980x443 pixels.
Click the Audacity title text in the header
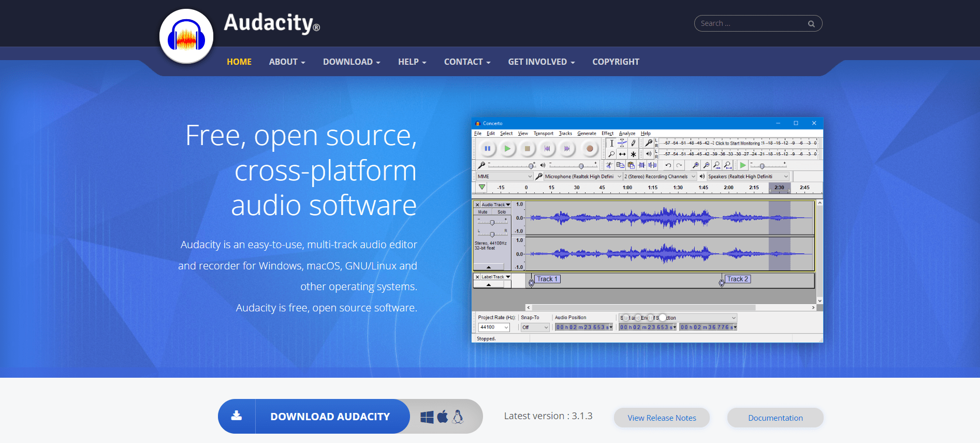click(272, 23)
